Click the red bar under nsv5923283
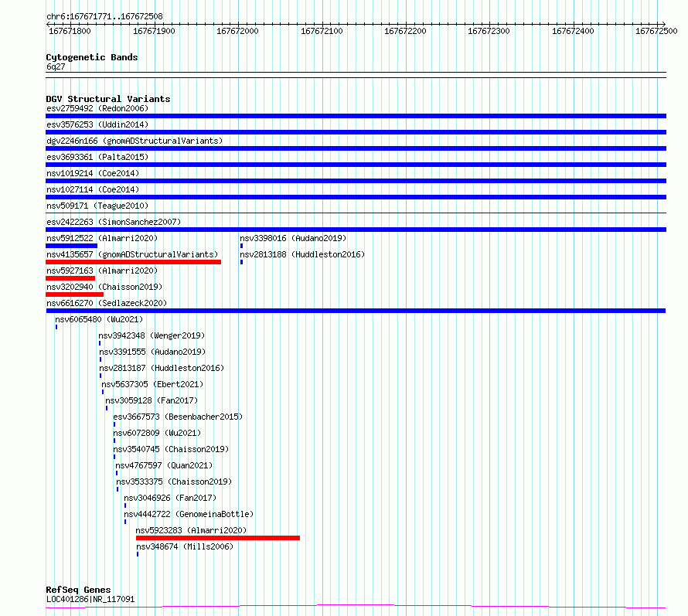688x616 pixels. [x=218, y=538]
